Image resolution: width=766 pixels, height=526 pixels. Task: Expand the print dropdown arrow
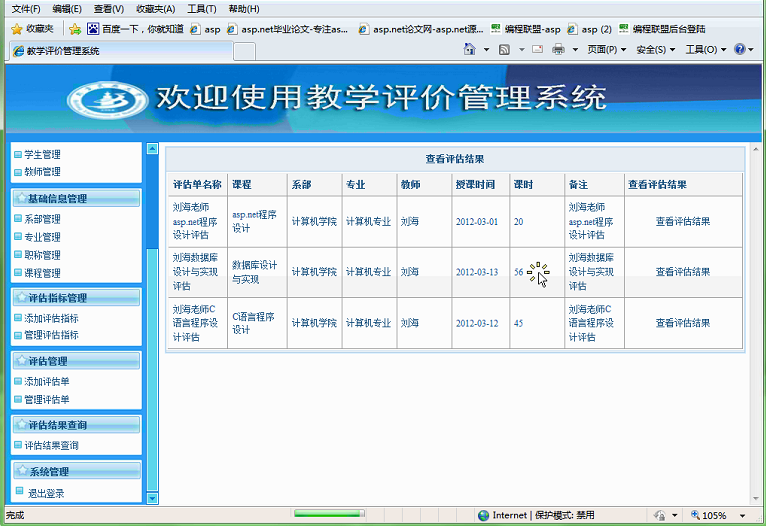tap(575, 49)
